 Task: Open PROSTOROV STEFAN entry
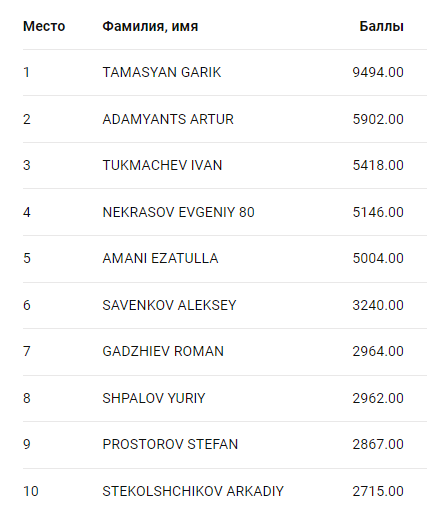coord(170,444)
